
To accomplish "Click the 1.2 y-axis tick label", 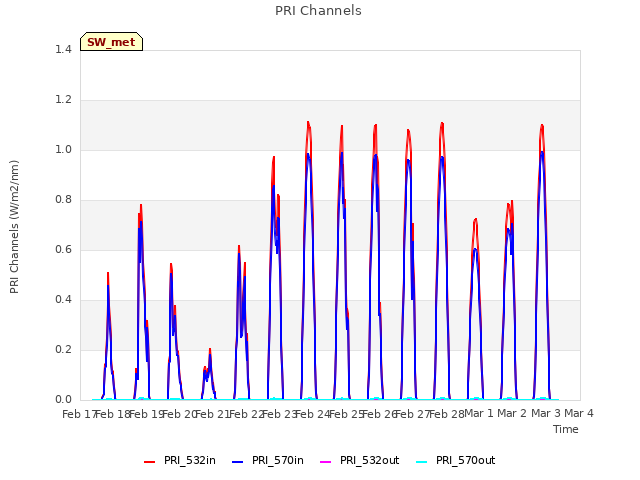I will tap(63, 99).
